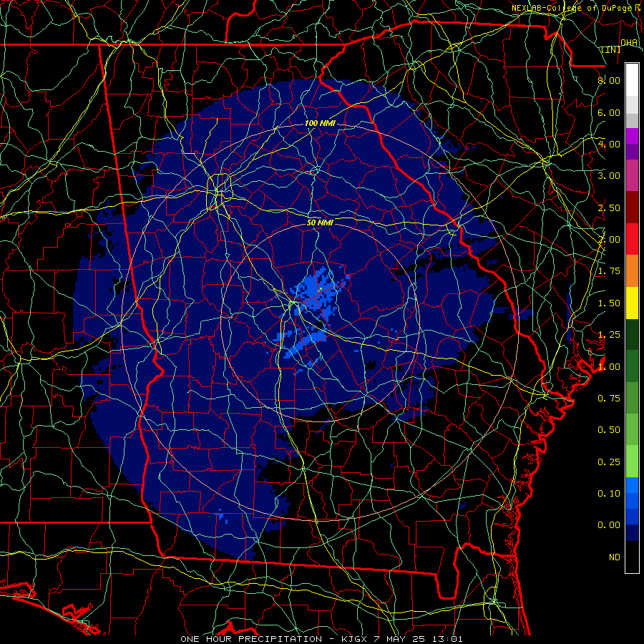Click the "50 NMI" range ring label

tap(320, 223)
